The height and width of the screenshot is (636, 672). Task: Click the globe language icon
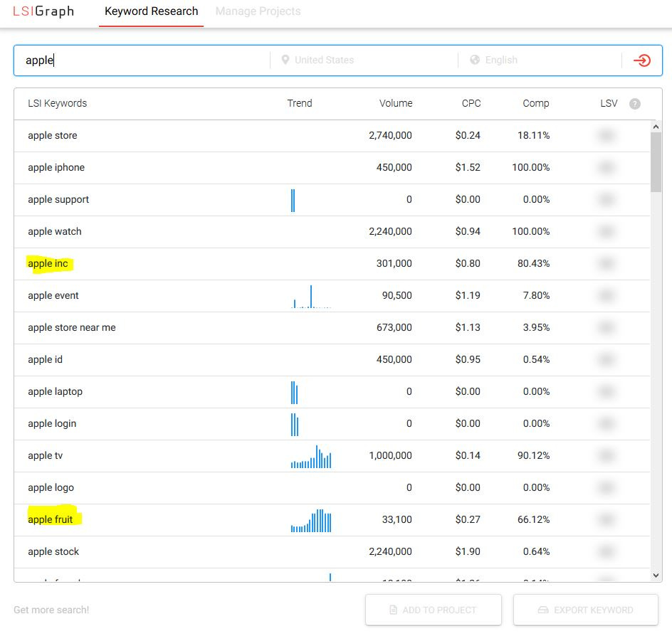[474, 60]
